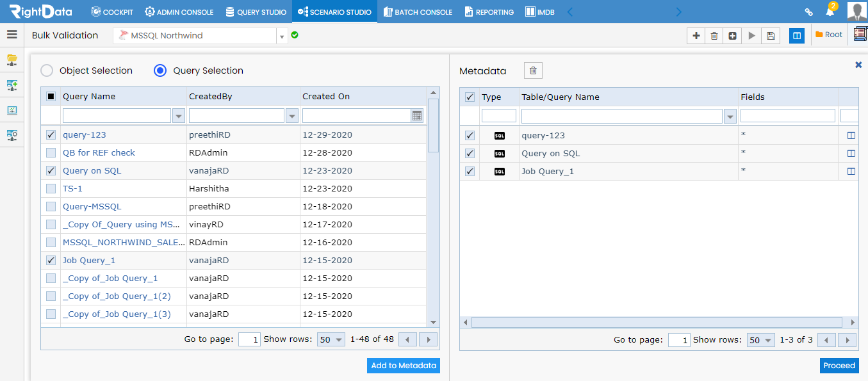Uncheck the Query on SQL metadata row checkbox
This screenshot has height=381, width=868.
tap(470, 153)
